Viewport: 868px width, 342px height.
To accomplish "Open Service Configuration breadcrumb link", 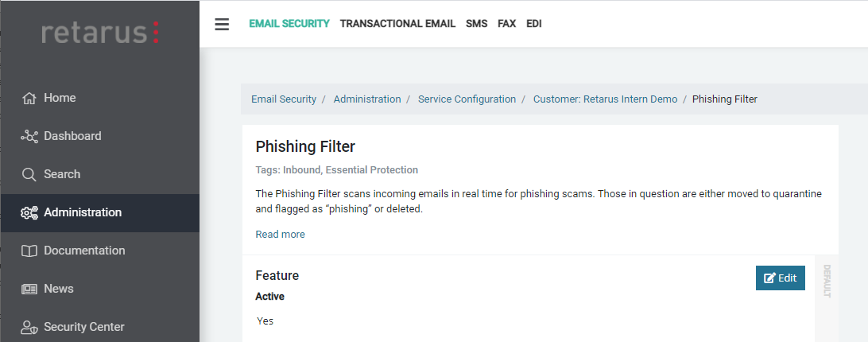I will [467, 99].
